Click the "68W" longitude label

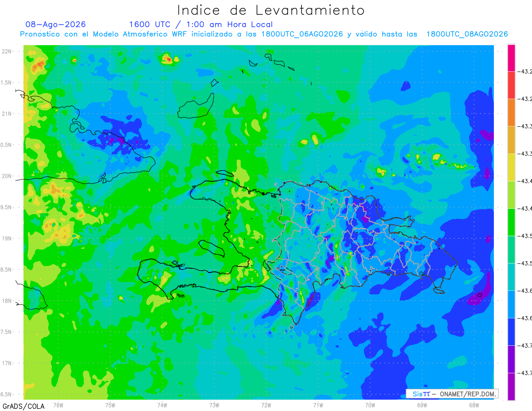[x=474, y=405]
